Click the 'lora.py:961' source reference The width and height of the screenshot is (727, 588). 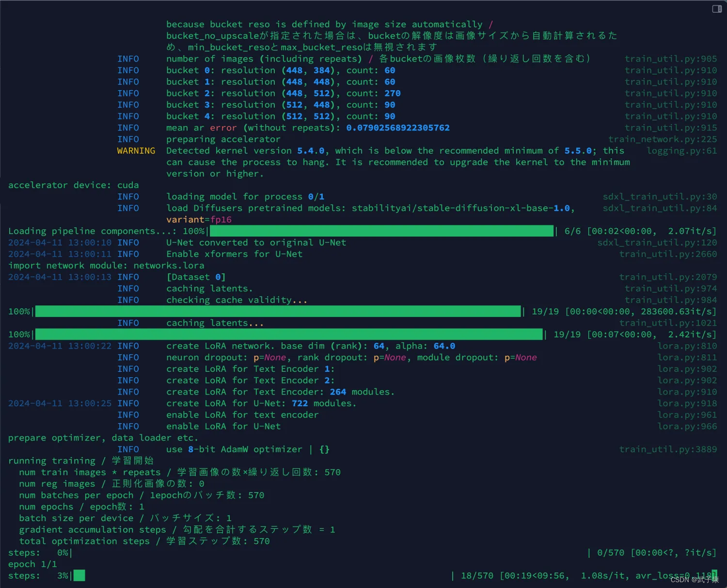point(687,415)
